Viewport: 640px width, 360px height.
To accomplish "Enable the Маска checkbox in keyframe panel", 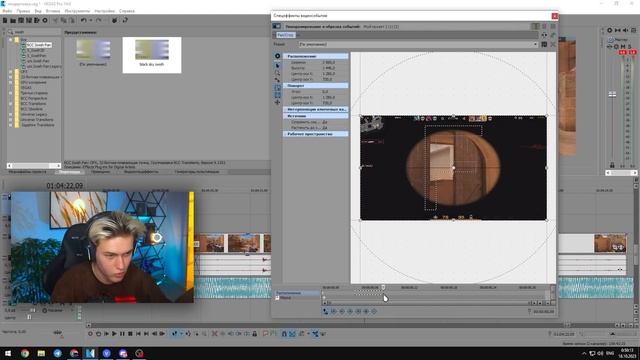I will [x=277, y=298].
